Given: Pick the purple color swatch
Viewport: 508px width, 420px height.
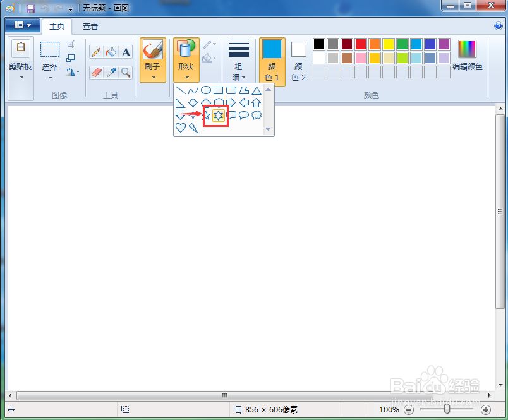Looking at the screenshot, I should click(x=444, y=44).
